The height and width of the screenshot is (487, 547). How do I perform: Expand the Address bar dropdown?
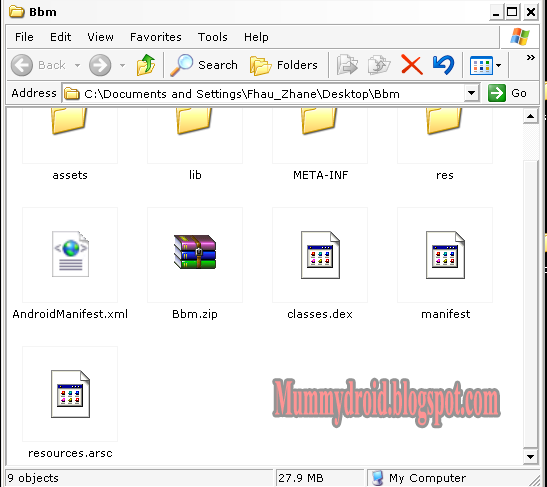(x=471, y=93)
